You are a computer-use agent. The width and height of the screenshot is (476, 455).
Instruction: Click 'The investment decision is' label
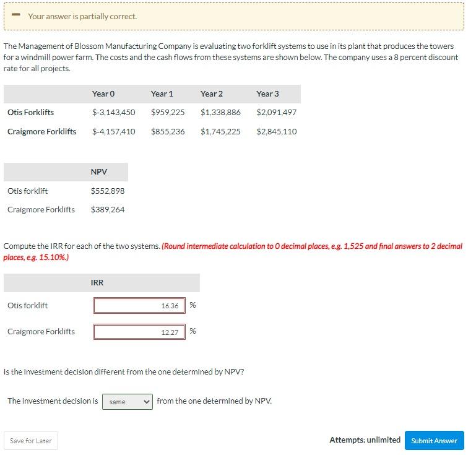tap(53, 401)
